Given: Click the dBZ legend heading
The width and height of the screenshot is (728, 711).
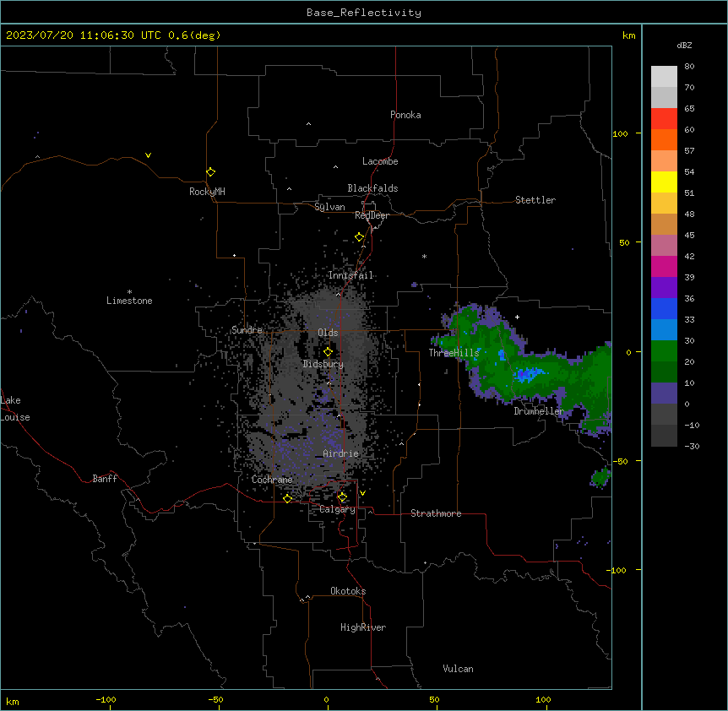Looking at the screenshot, I should tap(684, 45).
